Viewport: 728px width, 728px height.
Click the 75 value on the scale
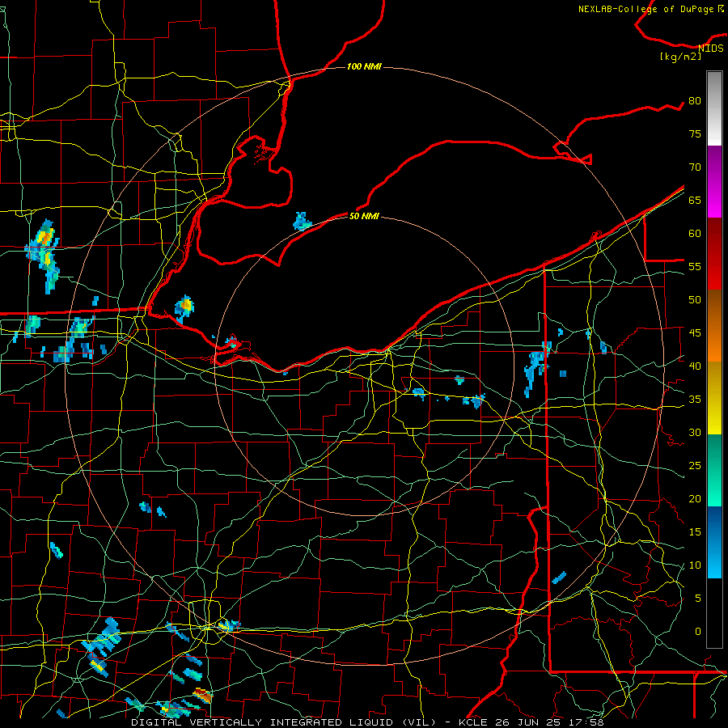[x=695, y=133]
